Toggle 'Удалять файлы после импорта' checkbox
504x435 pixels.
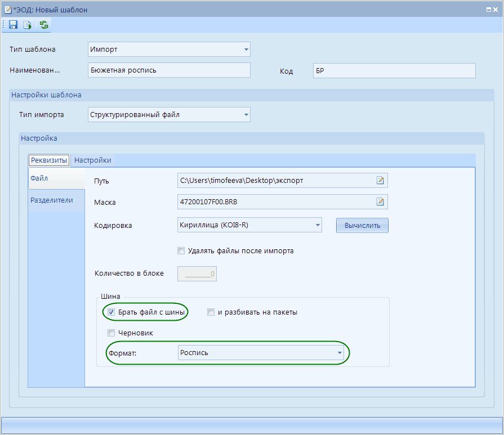[181, 251]
